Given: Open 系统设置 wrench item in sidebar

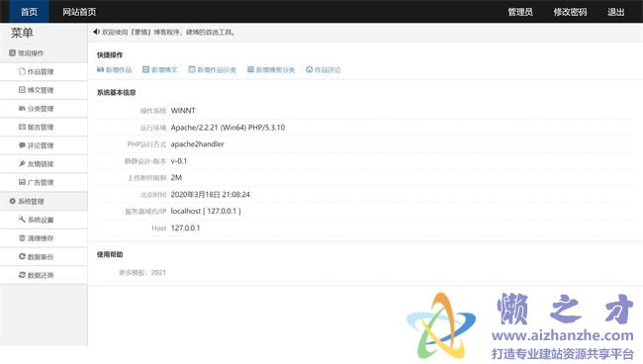Looking at the screenshot, I should (x=44, y=220).
